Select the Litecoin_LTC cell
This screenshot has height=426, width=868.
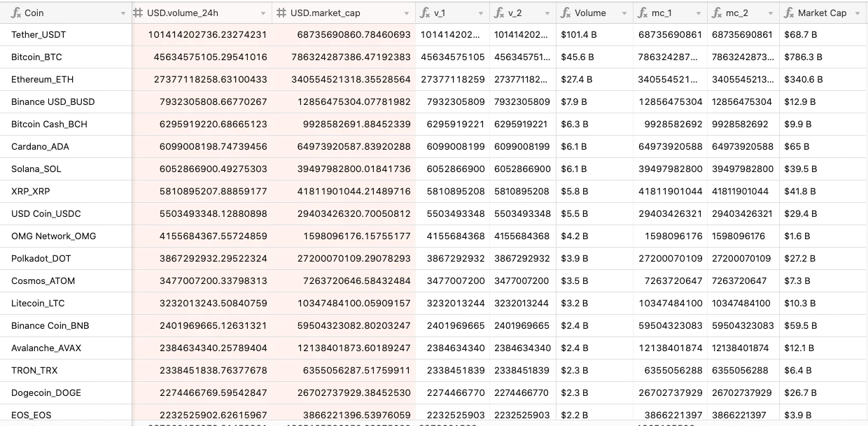[66, 303]
